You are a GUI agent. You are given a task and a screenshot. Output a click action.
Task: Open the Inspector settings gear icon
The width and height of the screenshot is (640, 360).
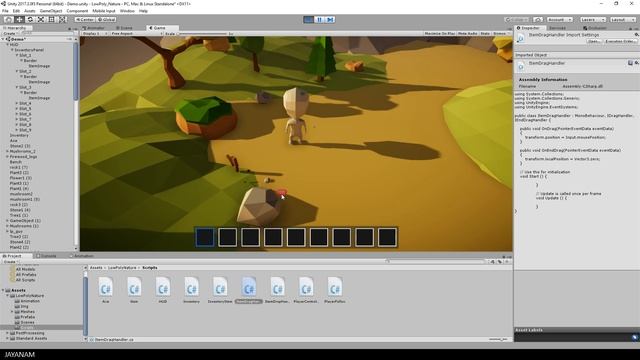[x=636, y=35]
